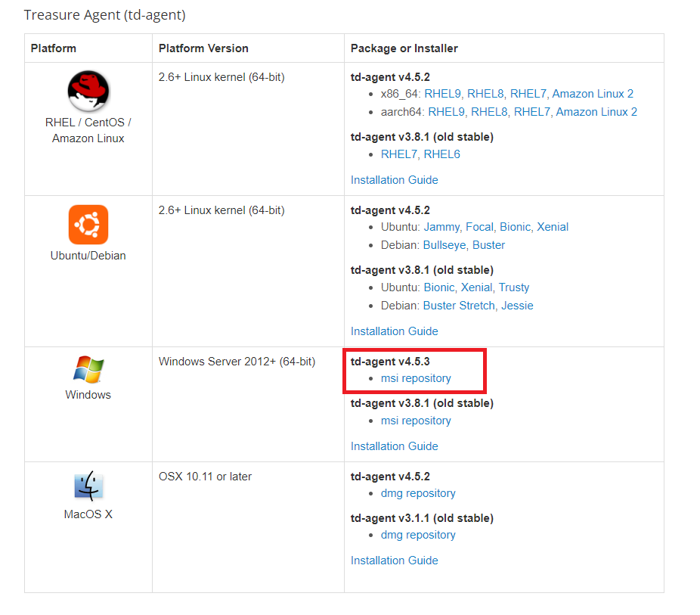Screen dimensions: 700x615
Task: Open Debian Jessie old stable link
Action: click(517, 306)
